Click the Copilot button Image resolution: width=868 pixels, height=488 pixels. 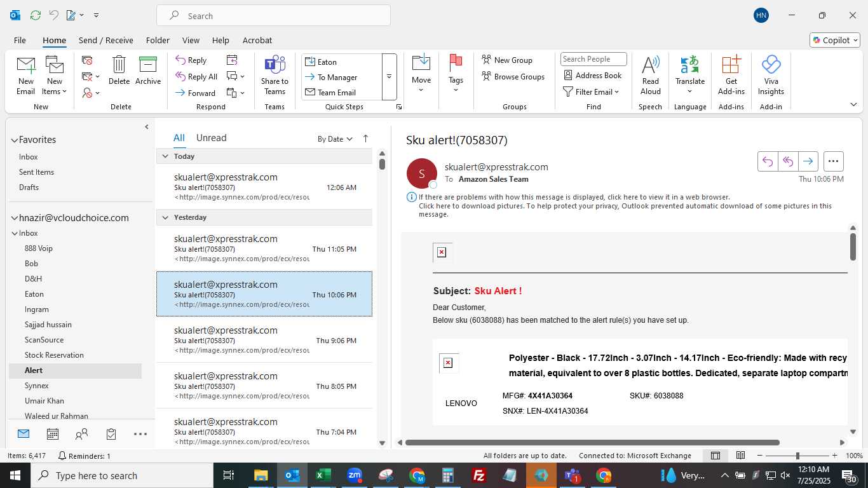pyautogui.click(x=835, y=40)
